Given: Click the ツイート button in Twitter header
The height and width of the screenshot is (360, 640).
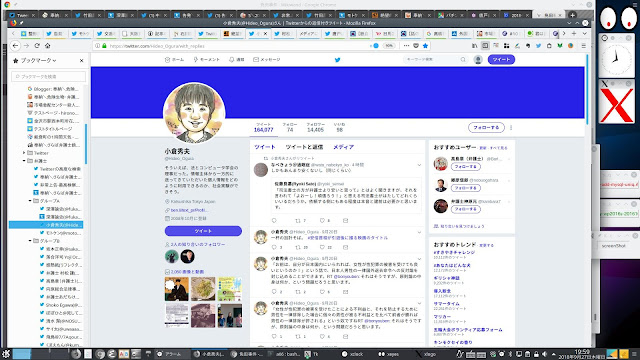Looking at the screenshot, I should click(501, 60).
